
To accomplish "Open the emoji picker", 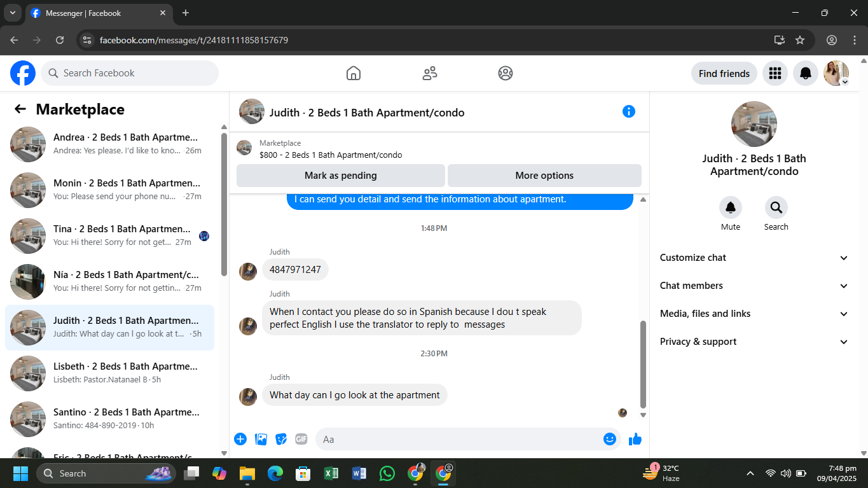I will [x=610, y=439].
